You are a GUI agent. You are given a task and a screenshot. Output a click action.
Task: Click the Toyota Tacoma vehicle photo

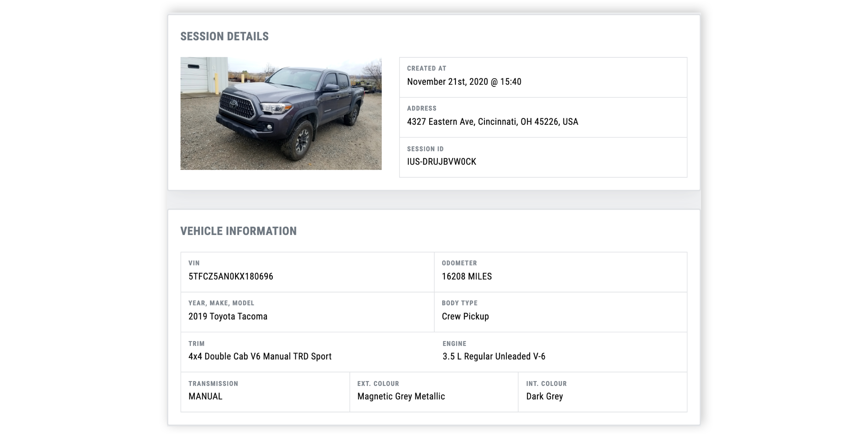click(281, 113)
